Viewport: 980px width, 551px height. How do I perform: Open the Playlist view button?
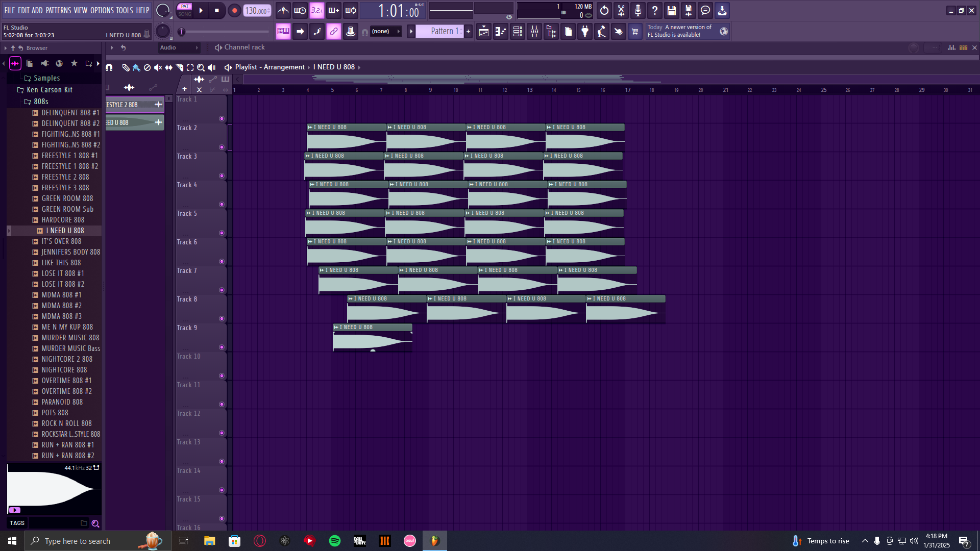pyautogui.click(x=484, y=32)
